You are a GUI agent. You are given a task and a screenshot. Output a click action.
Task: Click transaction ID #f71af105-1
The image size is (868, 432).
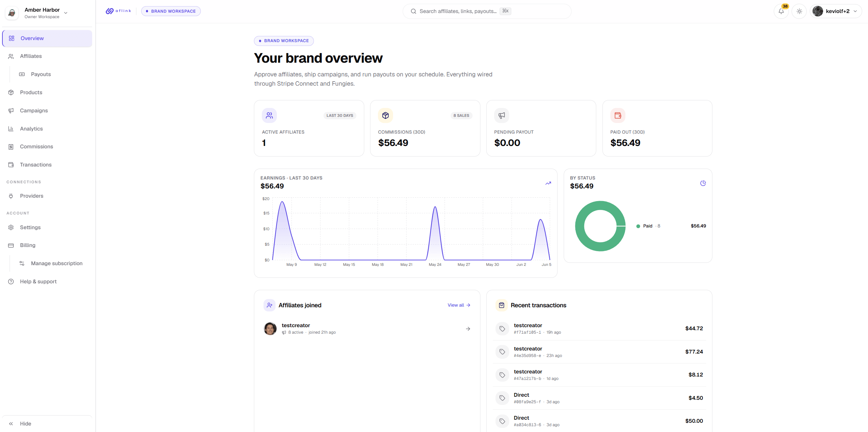(527, 332)
